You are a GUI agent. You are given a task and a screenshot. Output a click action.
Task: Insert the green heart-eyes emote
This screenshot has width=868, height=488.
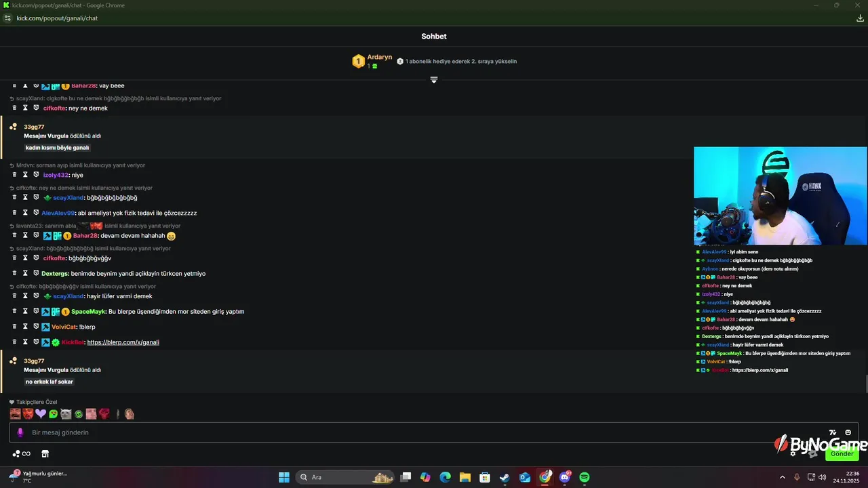tap(54, 413)
